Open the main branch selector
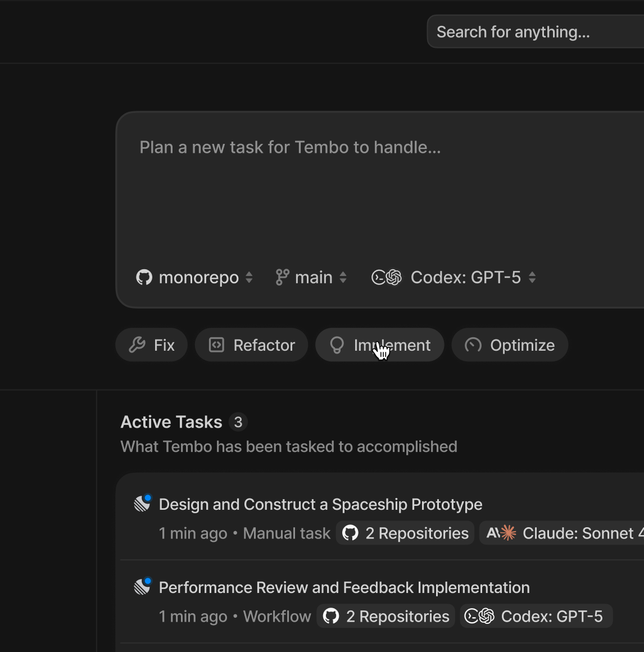Image resolution: width=644 pixels, height=652 pixels. 311,277
